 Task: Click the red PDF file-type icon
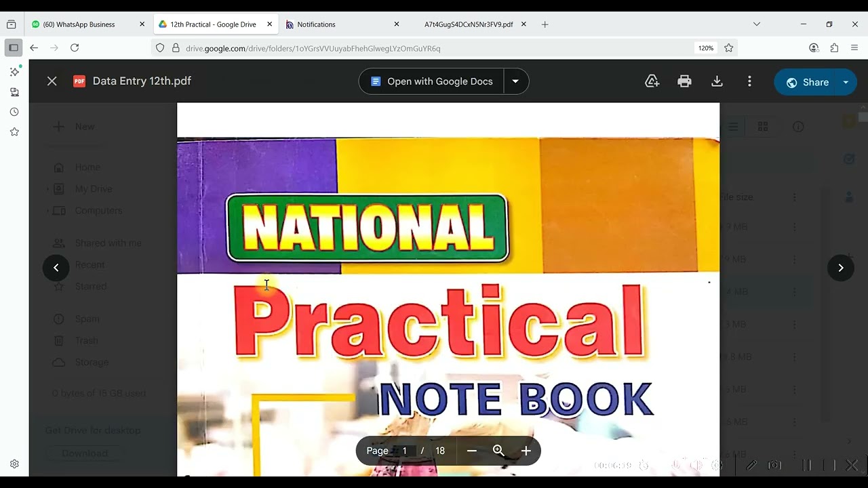point(79,81)
